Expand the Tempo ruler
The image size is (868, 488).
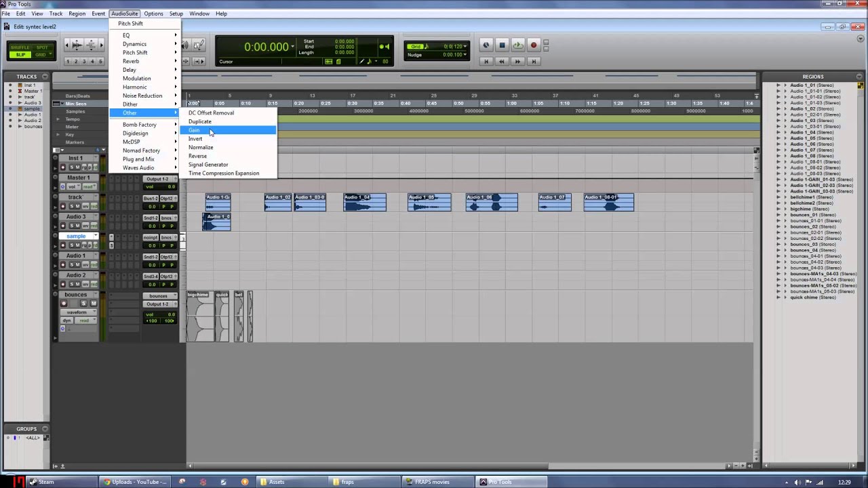click(x=58, y=119)
